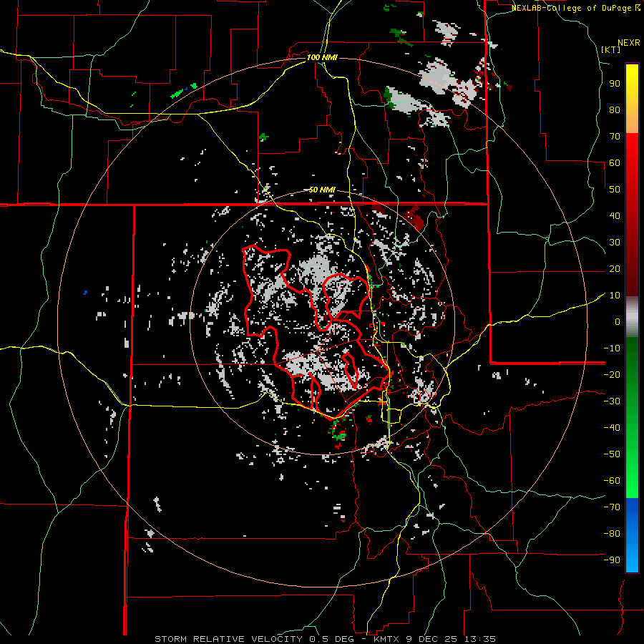Image resolution: width=644 pixels, height=644 pixels.
Task: Click the STORM RELATIVE VELOCITY caption text
Action: (230, 638)
